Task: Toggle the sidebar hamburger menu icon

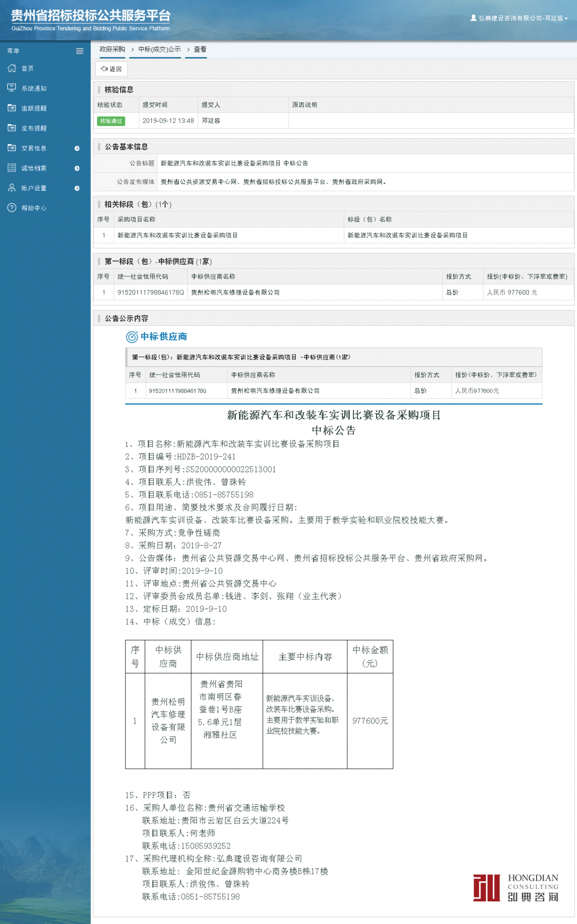Action: pos(80,51)
